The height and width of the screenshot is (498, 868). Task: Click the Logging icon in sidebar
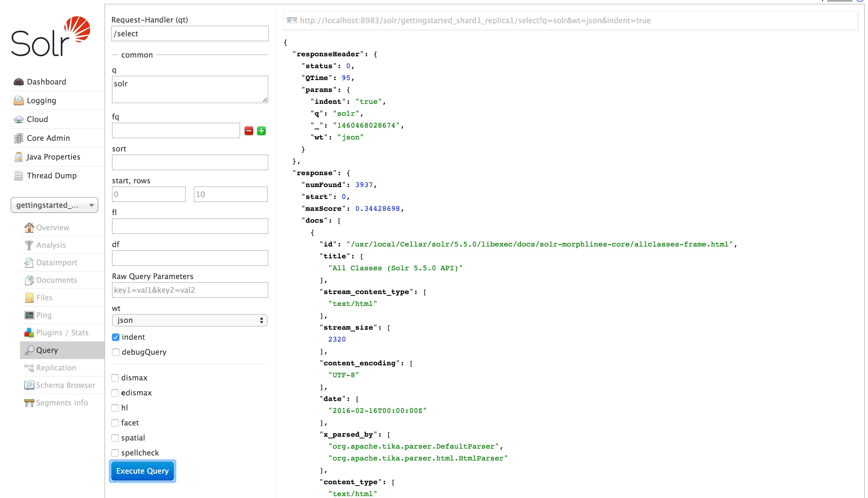point(18,100)
